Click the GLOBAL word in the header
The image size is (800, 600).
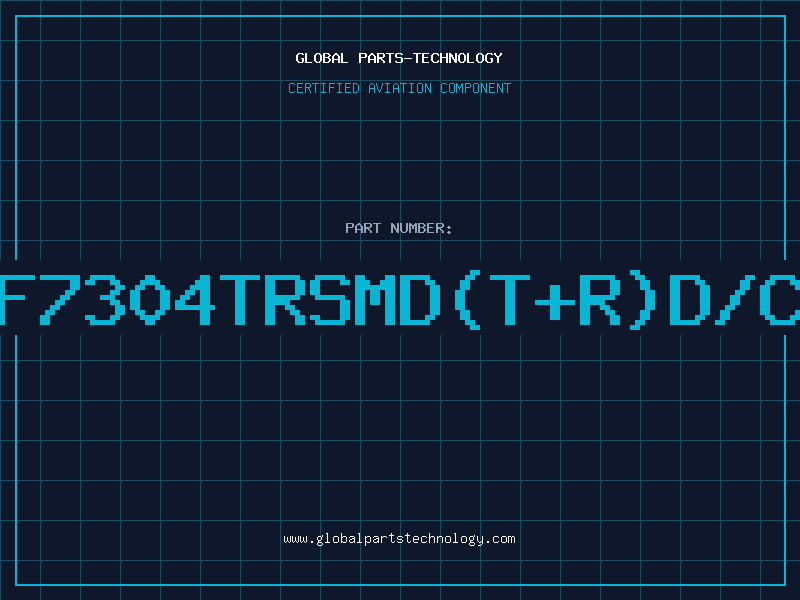pos(321,58)
